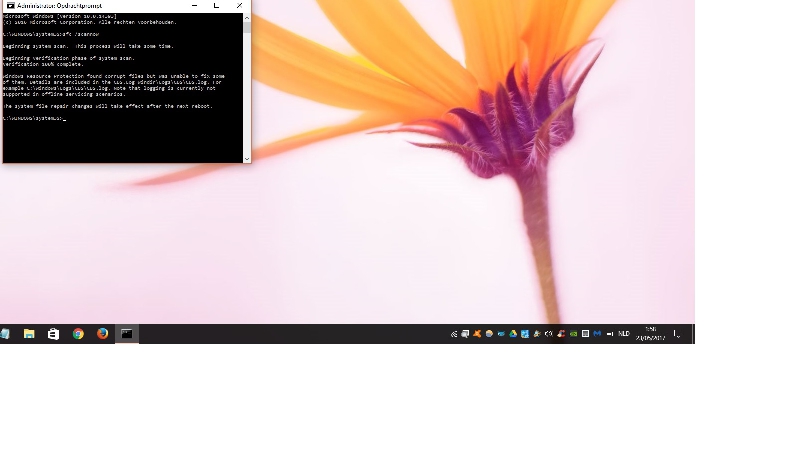Launch the Windows Store taskbar icon
Image resolution: width=800 pixels, height=450 pixels.
point(53,334)
